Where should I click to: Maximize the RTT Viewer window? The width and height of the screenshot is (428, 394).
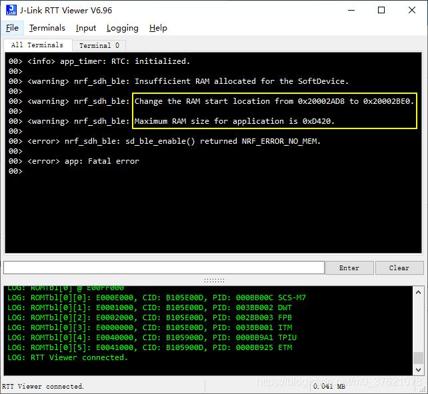tap(381, 10)
